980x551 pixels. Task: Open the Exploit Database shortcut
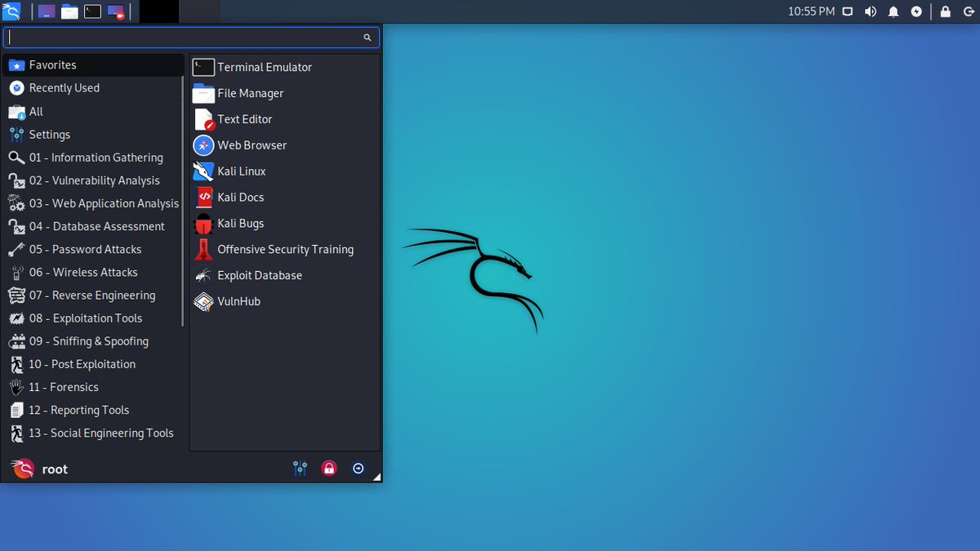[259, 275]
